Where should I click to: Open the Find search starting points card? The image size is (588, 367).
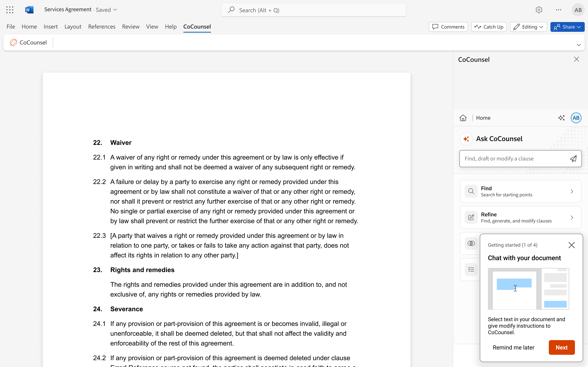[x=520, y=191]
